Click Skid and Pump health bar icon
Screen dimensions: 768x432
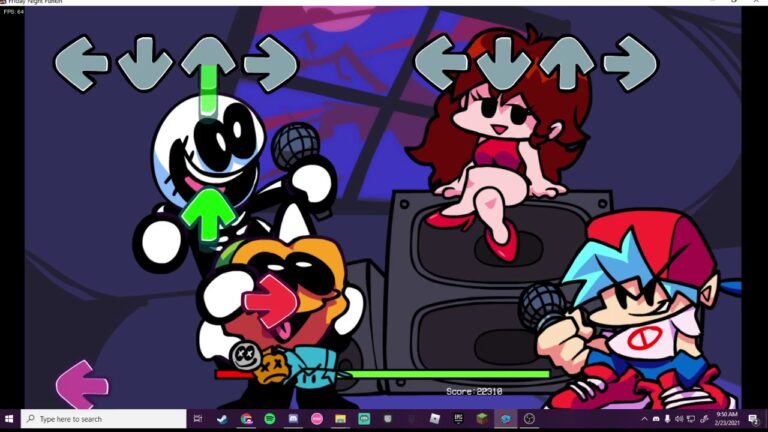[x=259, y=362]
